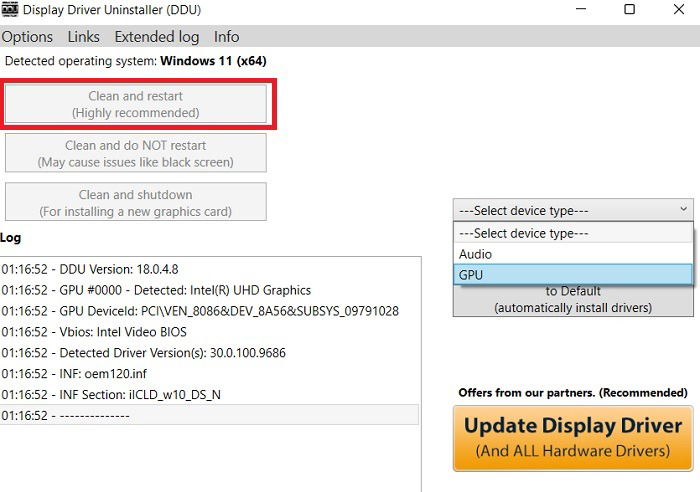Click Offers from our partners label
The height and width of the screenshot is (492, 700).
point(573,392)
